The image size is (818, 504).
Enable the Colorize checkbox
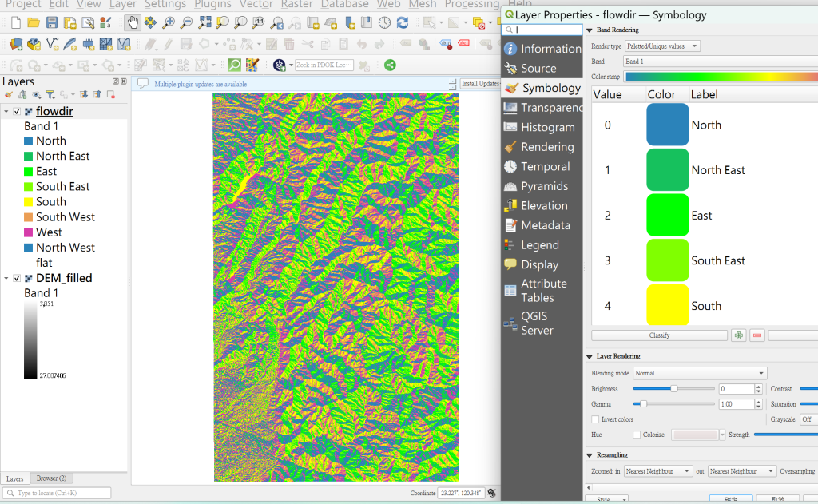[637, 435]
